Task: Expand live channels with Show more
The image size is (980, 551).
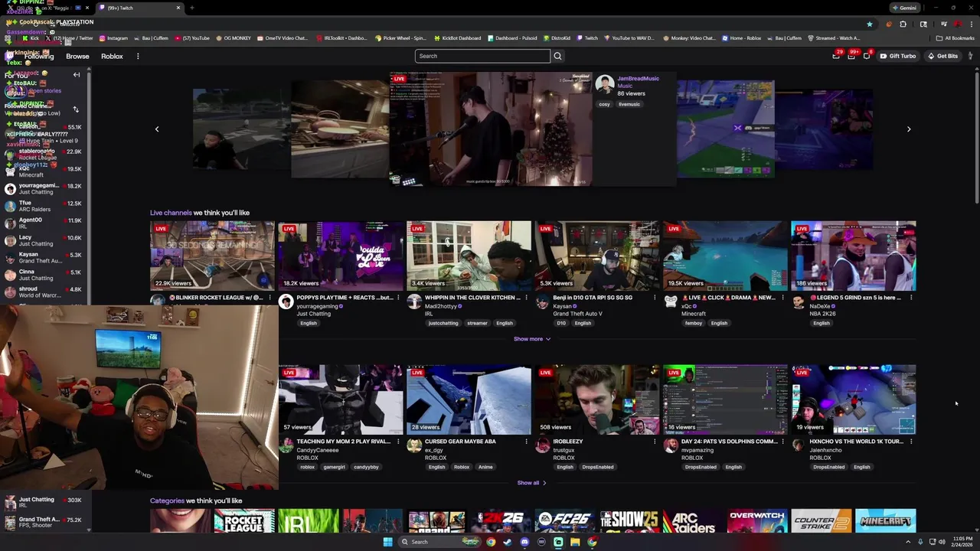Action: [532, 339]
